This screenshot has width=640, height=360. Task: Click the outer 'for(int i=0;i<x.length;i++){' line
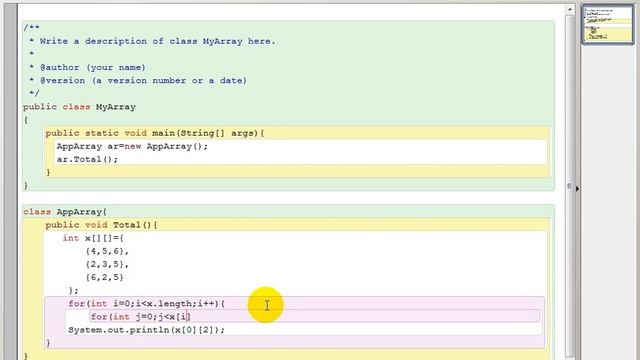[147, 304]
